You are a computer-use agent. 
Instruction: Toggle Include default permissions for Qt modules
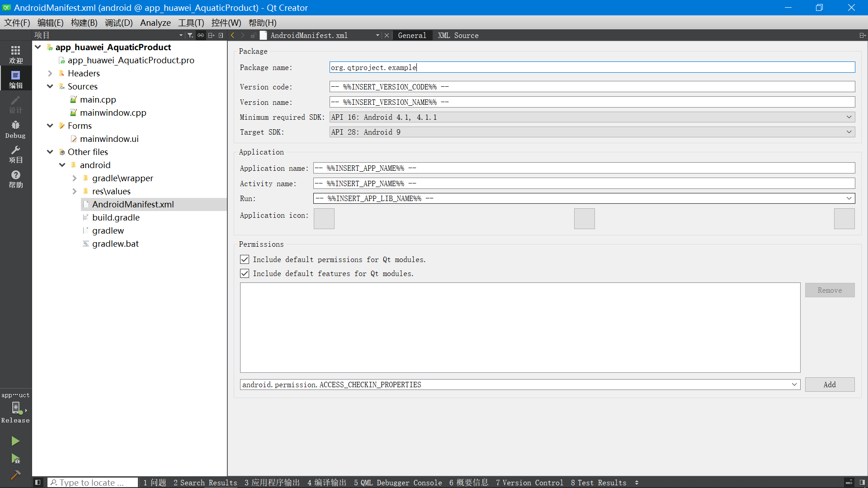[x=245, y=260]
